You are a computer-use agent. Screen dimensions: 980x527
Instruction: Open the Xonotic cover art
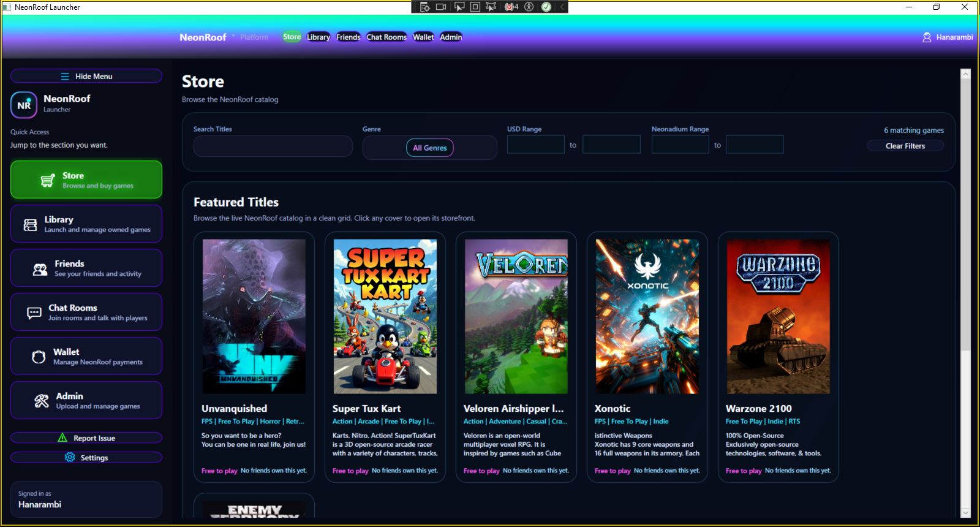coord(647,316)
